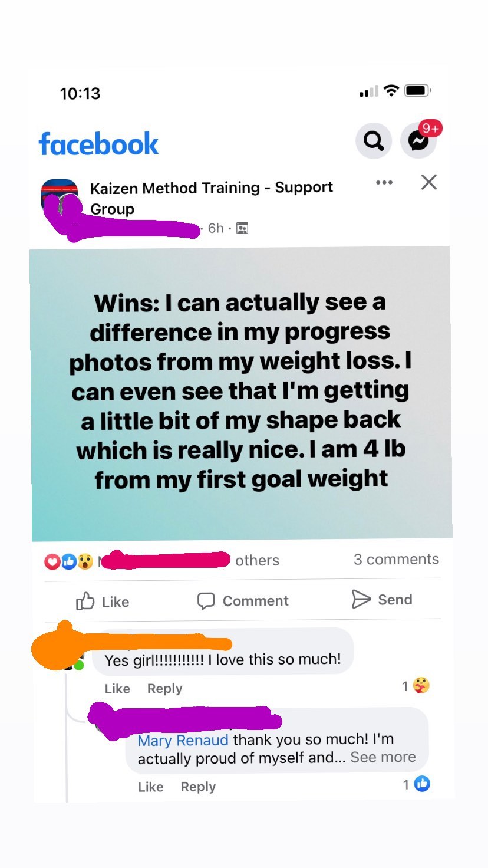Viewport: 488px width, 868px height.
Task: Open Kaizen Method Training - Support Group title
Action: (x=211, y=198)
